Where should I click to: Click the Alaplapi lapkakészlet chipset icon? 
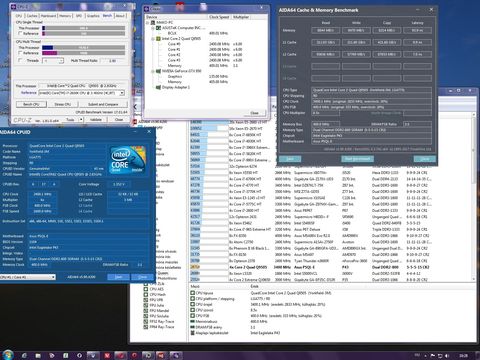[x=193, y=333]
